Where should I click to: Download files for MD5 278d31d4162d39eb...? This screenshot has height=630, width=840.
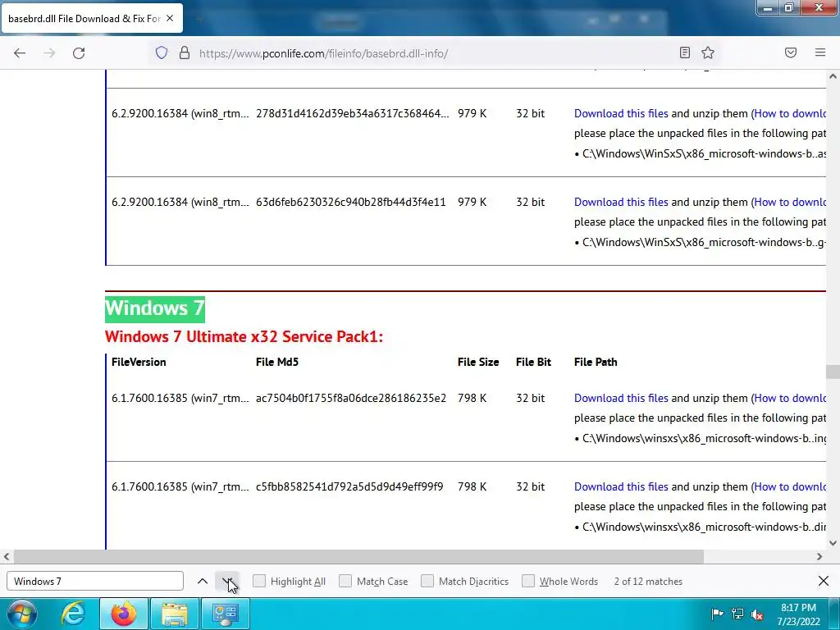click(621, 113)
